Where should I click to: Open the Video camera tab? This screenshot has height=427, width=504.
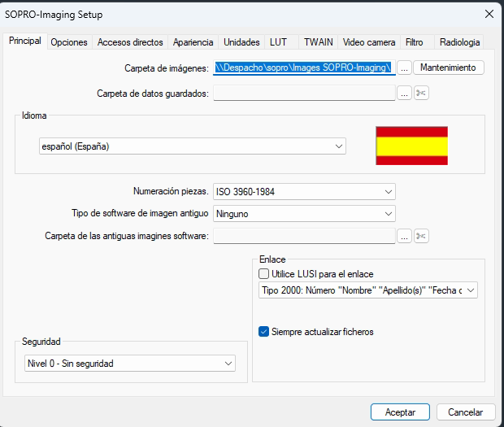[369, 42]
